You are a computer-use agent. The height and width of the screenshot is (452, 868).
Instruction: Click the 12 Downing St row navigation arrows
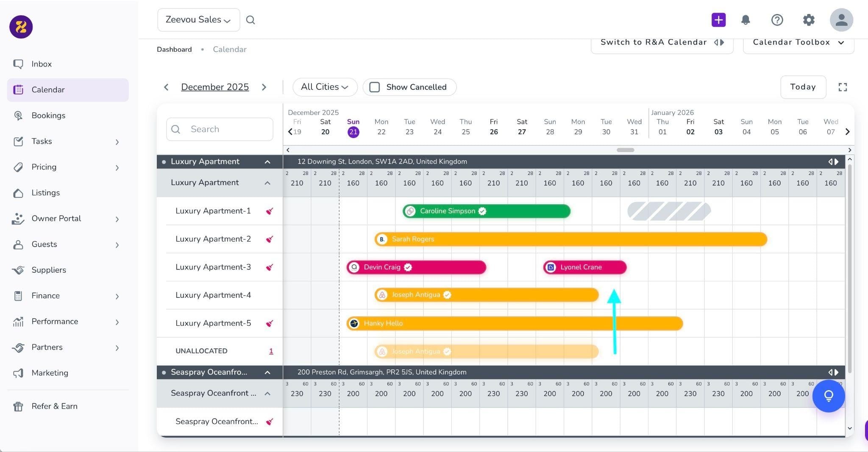tap(833, 162)
